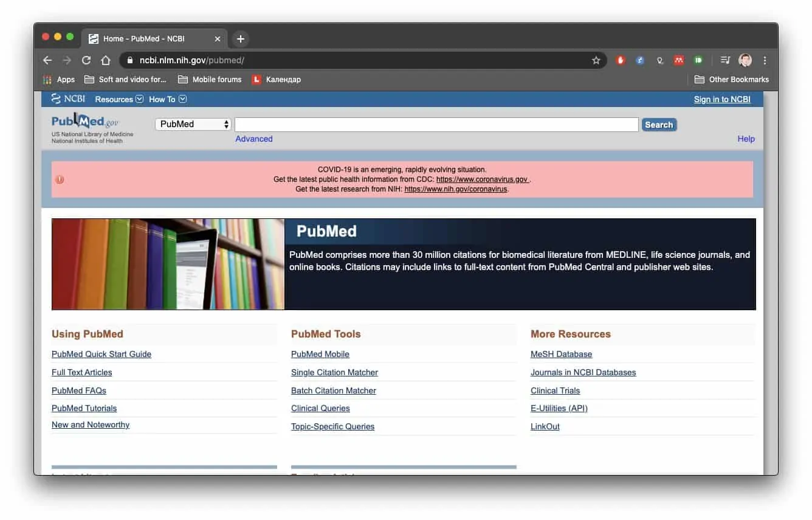812x520 pixels.
Task: Open the green round extension icon
Action: [698, 60]
